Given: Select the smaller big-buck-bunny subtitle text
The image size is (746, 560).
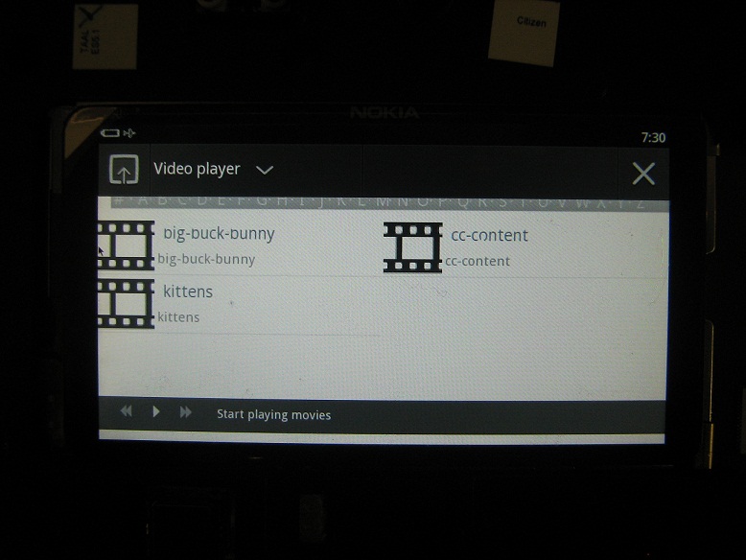Looking at the screenshot, I should click(x=206, y=259).
